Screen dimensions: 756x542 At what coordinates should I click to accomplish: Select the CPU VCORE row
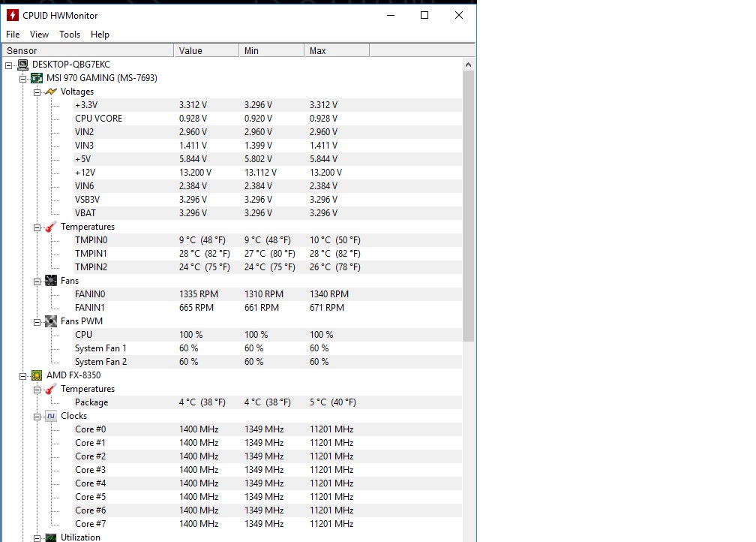coord(268,119)
